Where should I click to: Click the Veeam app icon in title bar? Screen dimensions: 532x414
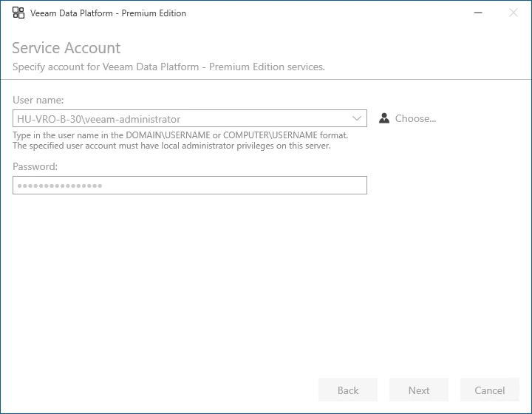(x=18, y=13)
